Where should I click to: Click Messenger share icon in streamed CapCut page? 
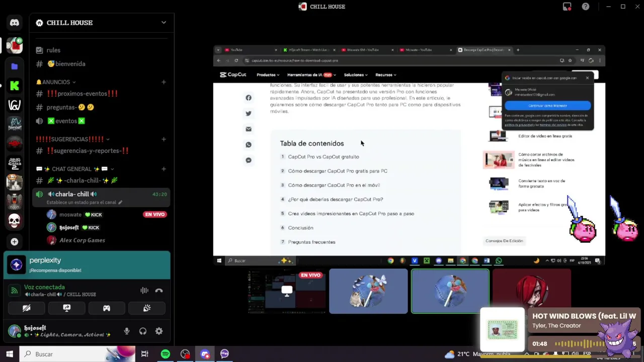click(249, 160)
